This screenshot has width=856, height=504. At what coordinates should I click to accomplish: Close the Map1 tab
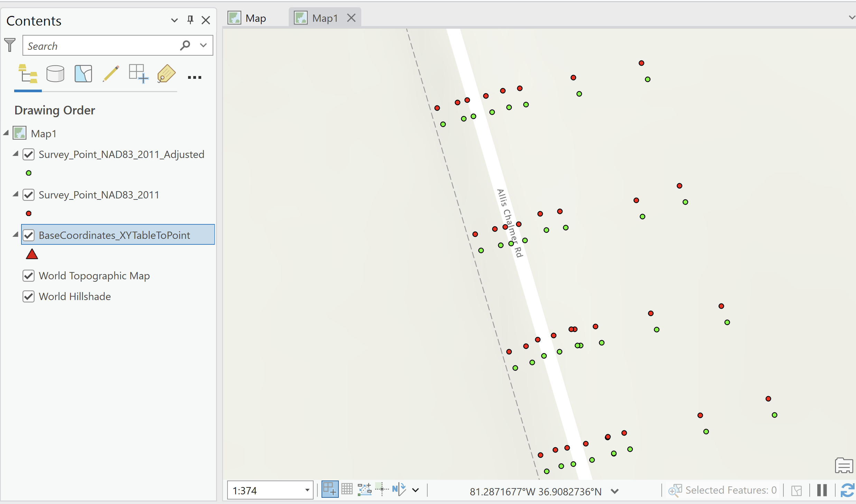[351, 18]
